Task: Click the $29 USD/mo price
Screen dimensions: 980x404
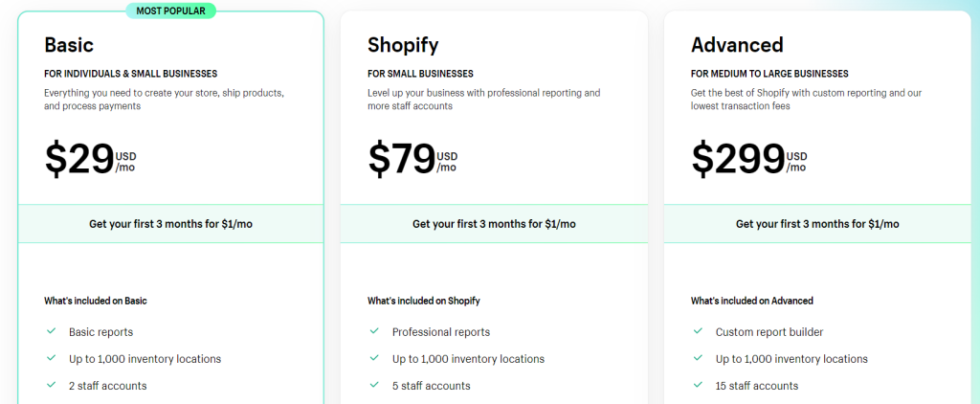Action: point(90,159)
